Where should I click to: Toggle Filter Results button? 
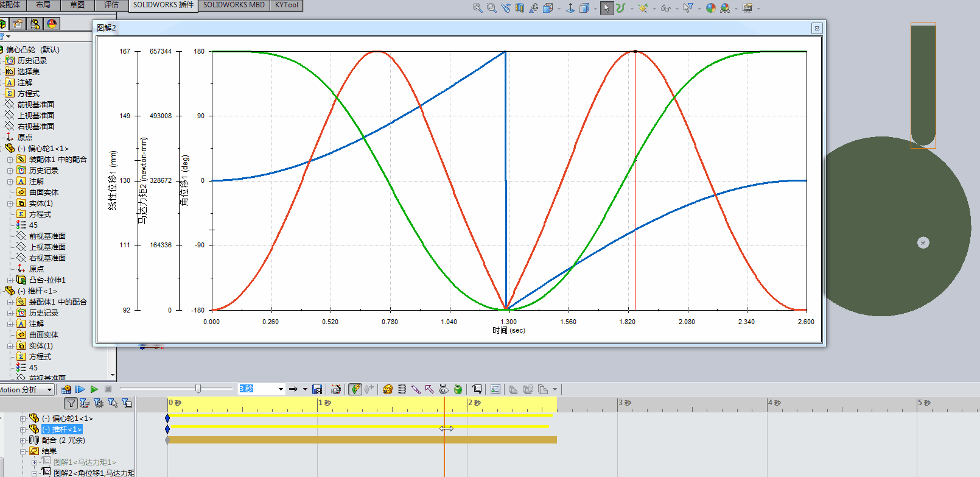point(127,403)
